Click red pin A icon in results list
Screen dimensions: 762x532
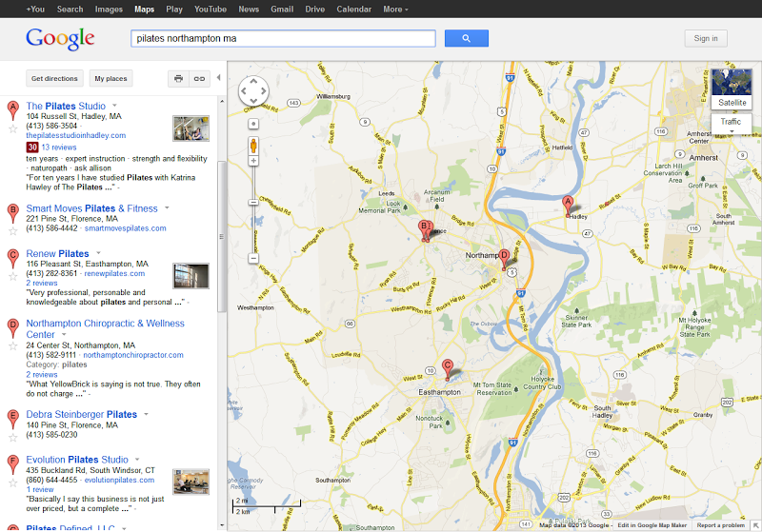13,110
